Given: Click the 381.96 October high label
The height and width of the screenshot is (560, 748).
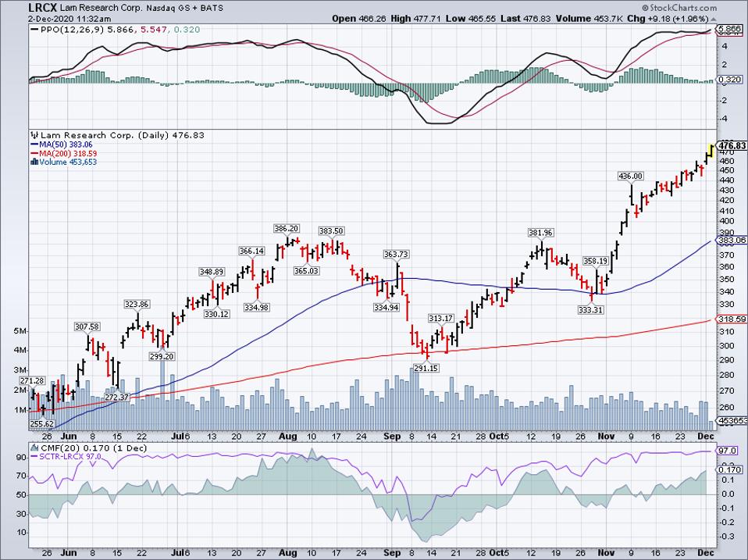Looking at the screenshot, I should click(x=540, y=233).
